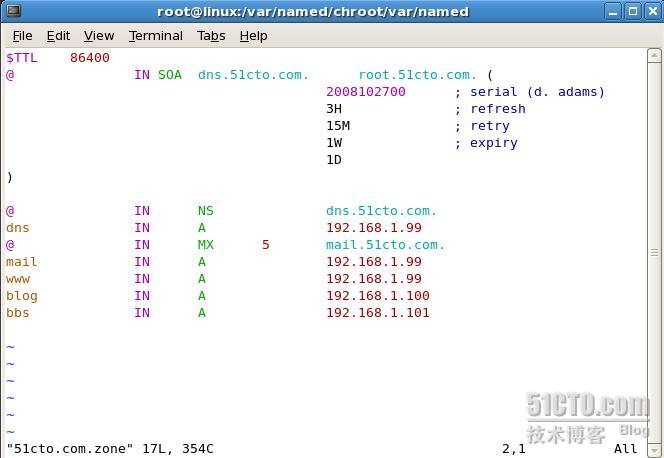Click the 'www' host name
Image resolution: width=664 pixels, height=458 pixels.
pyautogui.click(x=18, y=279)
